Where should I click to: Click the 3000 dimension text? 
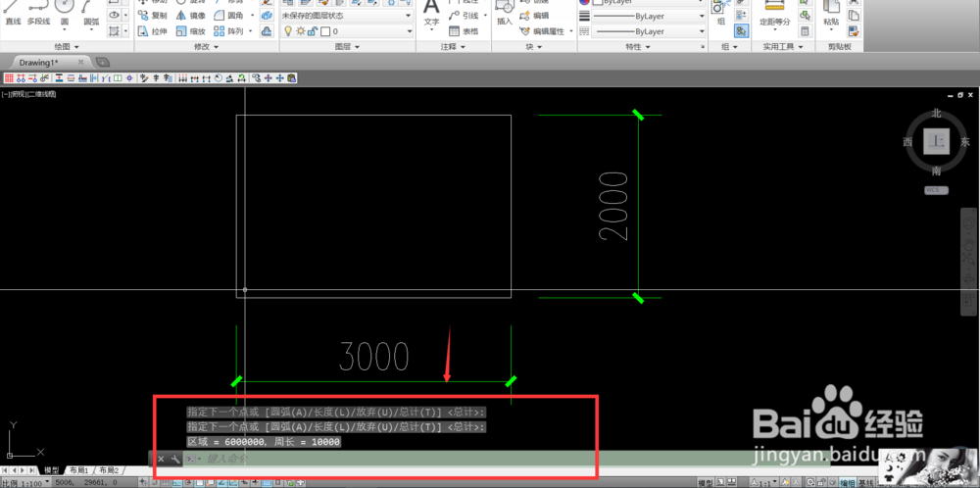373,356
